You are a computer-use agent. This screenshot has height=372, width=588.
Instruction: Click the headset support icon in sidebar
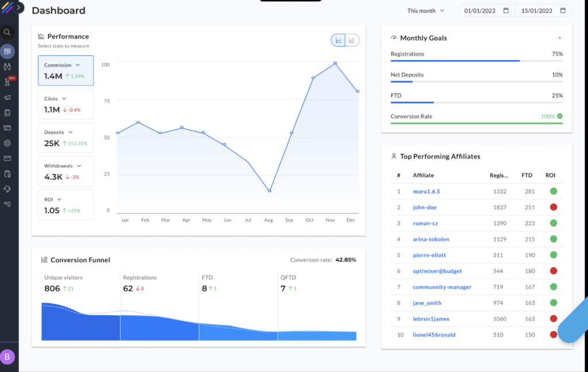point(7,189)
